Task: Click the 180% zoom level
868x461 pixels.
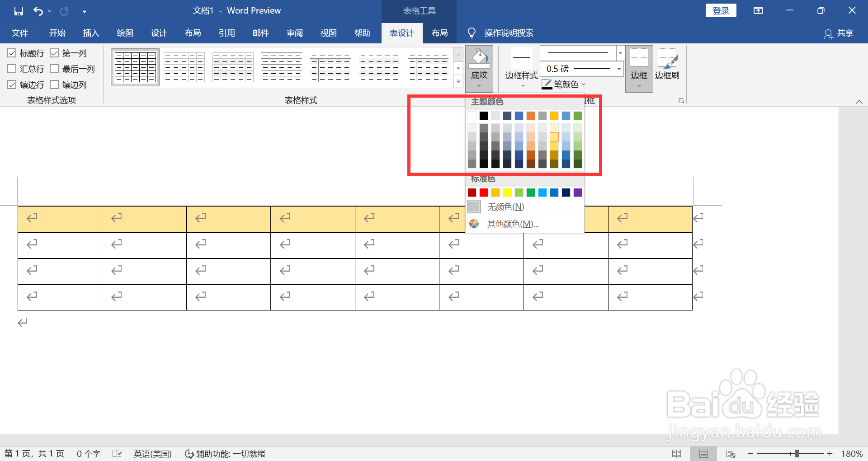Action: point(852,454)
